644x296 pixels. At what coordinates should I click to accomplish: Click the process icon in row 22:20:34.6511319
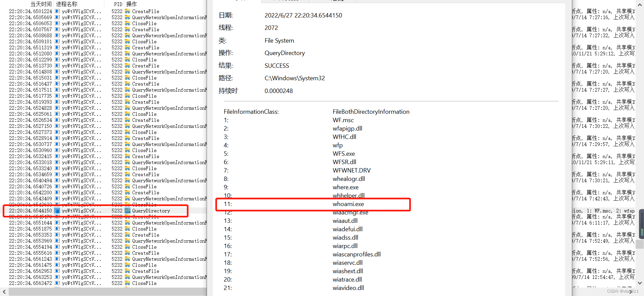click(57, 48)
